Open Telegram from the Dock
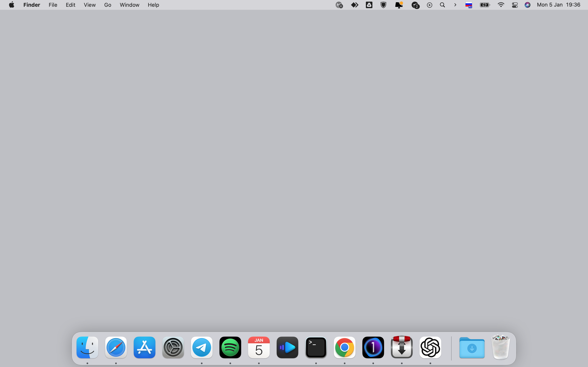Viewport: 588px width, 367px height. (x=202, y=347)
